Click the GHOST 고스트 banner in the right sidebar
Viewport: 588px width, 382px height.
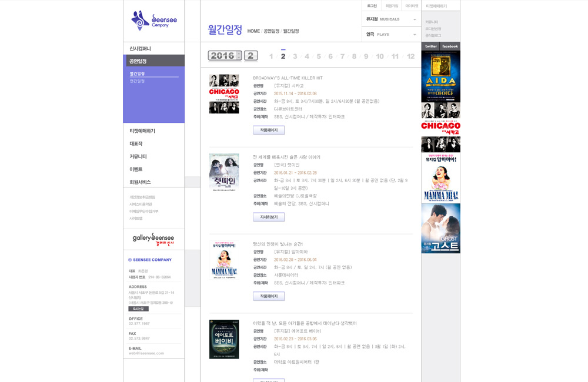(x=440, y=228)
